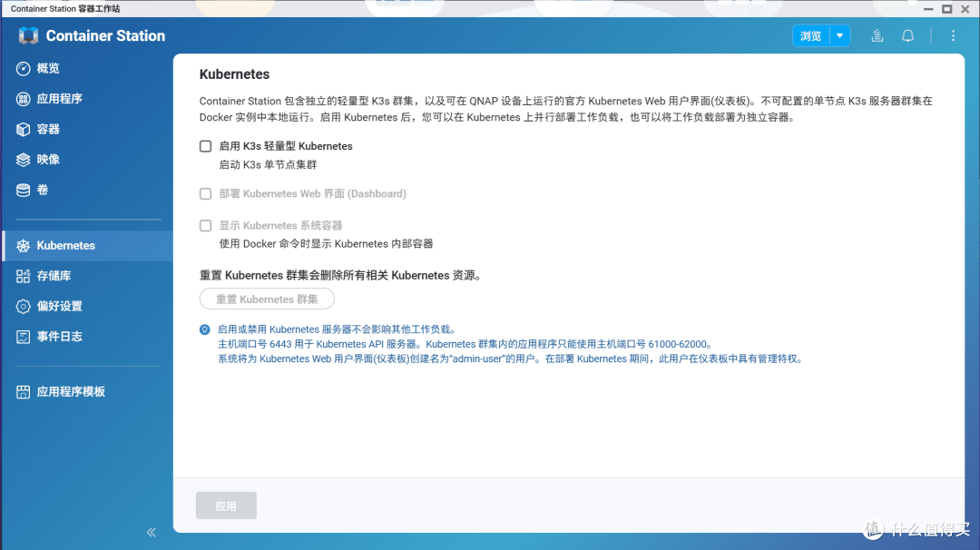
Task: Select the Kubernetes sidebar entry label
Action: click(x=65, y=246)
